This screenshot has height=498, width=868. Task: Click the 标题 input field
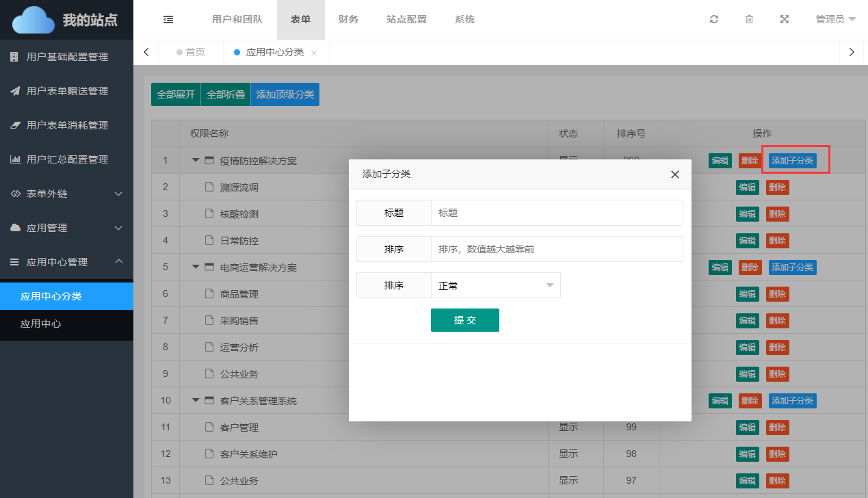tap(556, 213)
